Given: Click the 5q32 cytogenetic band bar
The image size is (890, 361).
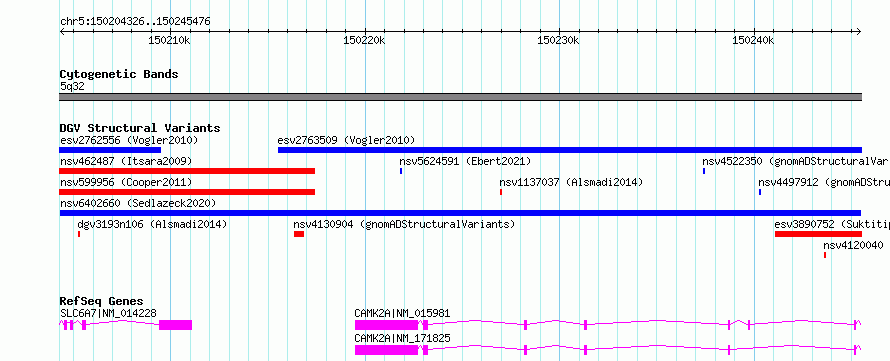Looking at the screenshot, I should pos(461,97).
